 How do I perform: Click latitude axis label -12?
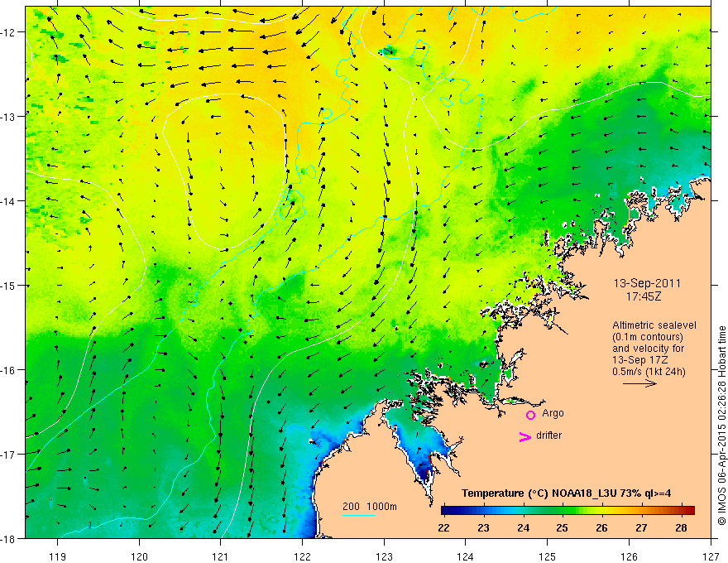pyautogui.click(x=9, y=32)
